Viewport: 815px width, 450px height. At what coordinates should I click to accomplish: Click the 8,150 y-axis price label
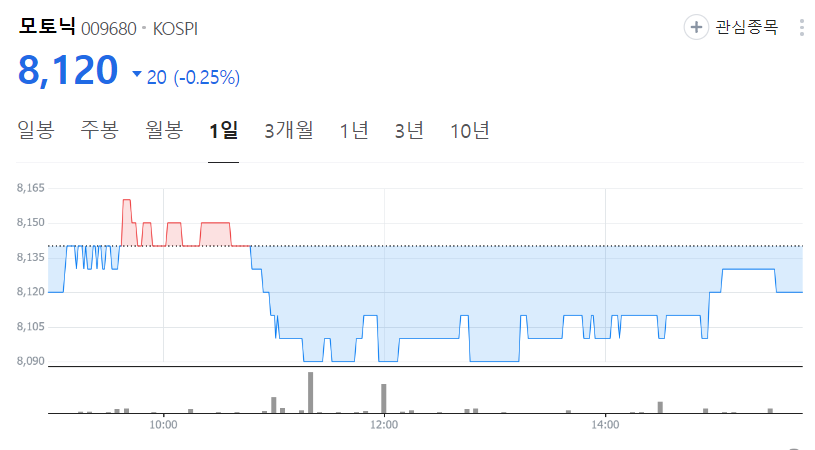tap(31, 222)
